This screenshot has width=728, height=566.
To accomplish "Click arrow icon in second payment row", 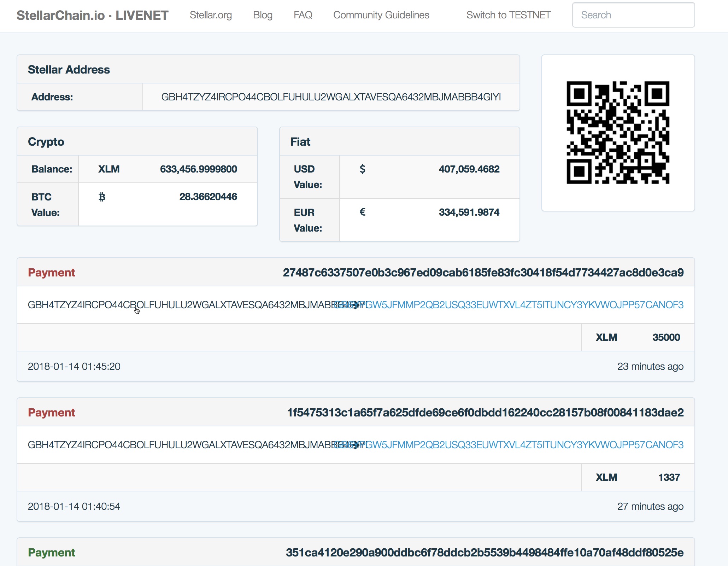I will 356,445.
